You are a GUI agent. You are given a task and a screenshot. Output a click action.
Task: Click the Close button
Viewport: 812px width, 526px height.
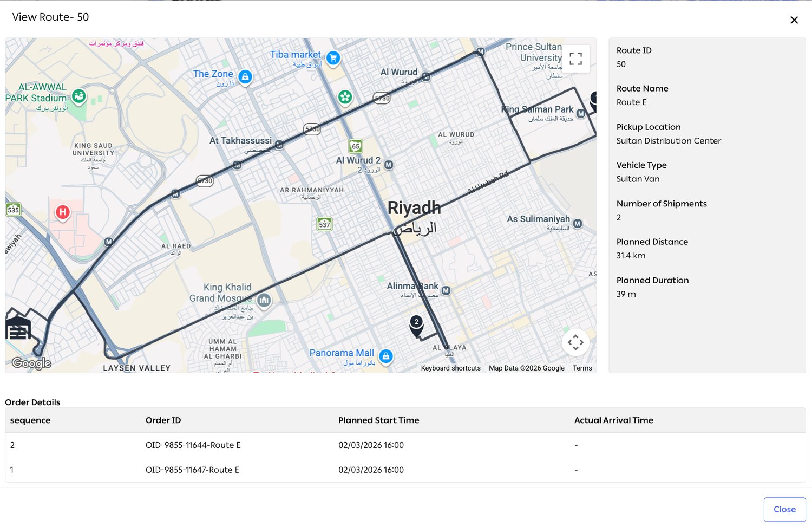pyautogui.click(x=784, y=509)
